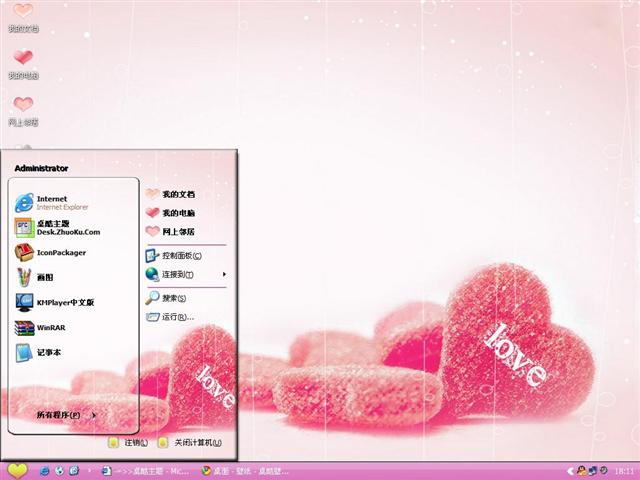
Task: Open Internet Explorer from the Start menu
Action: pyautogui.click(x=60, y=202)
